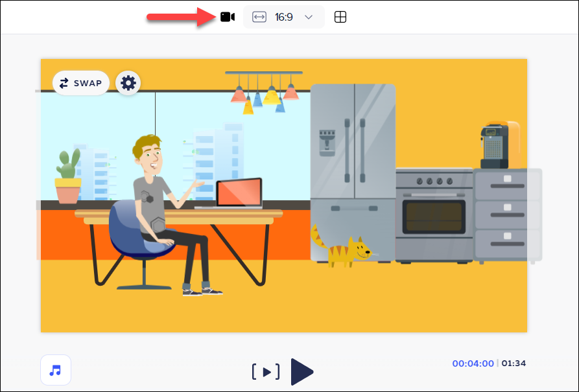Toggle scene preview playback with the play control
Image resolution: width=579 pixels, height=392 pixels.
point(302,372)
